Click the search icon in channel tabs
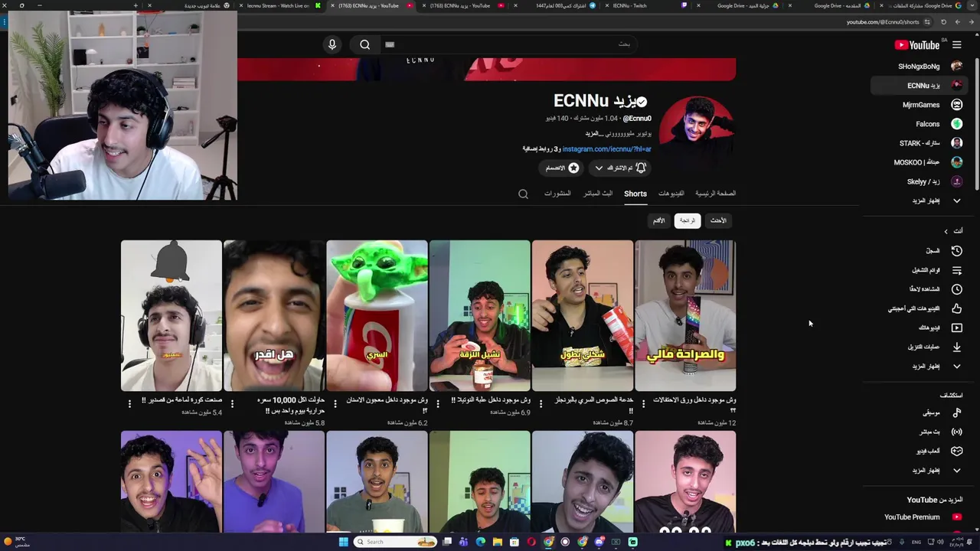Viewport: 980px width, 551px height. point(523,194)
